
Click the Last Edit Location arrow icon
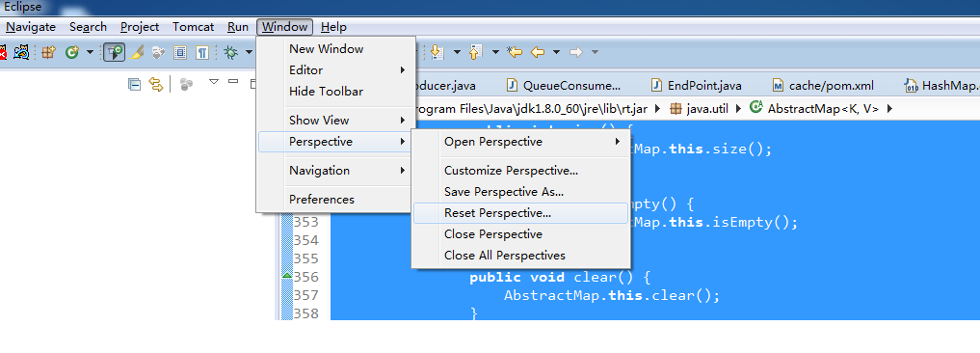pyautogui.click(x=515, y=53)
